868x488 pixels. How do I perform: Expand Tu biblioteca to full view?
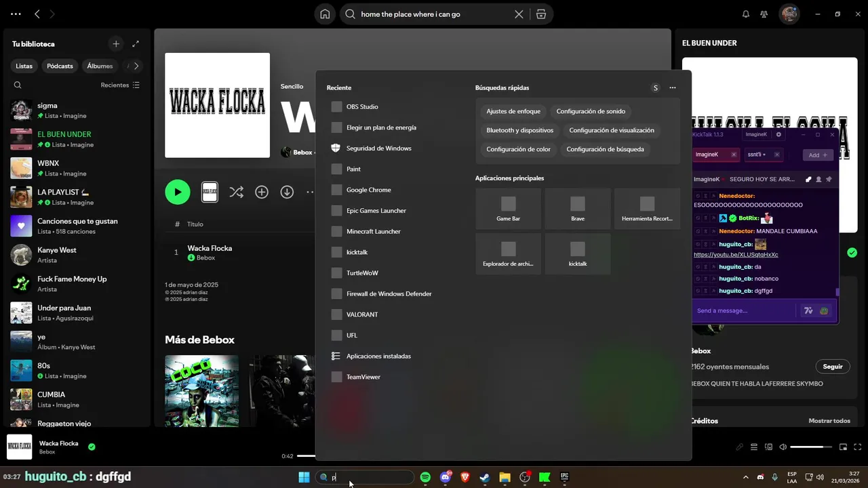136,43
